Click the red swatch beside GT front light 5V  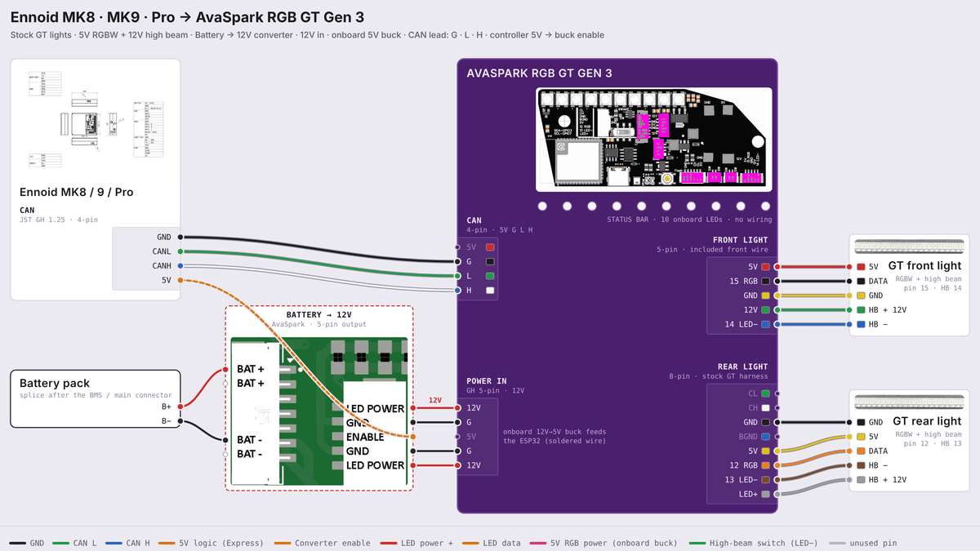861,267
